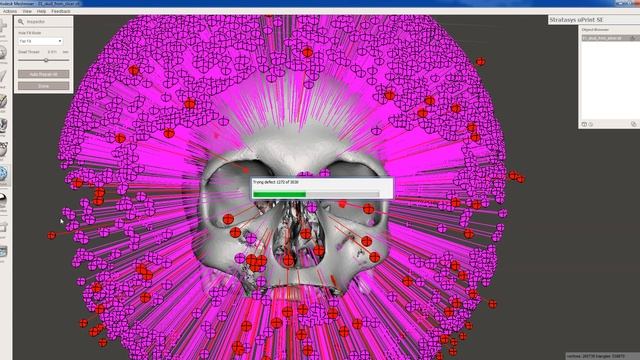
Task: Click the Done button in Inspector
Action: pyautogui.click(x=44, y=86)
